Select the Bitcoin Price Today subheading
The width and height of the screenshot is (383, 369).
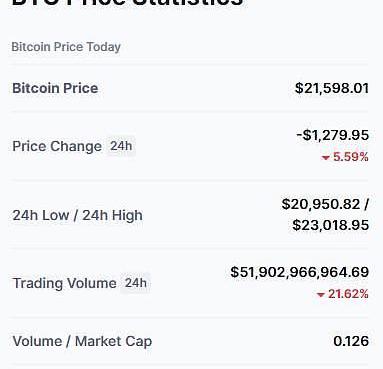tap(66, 47)
